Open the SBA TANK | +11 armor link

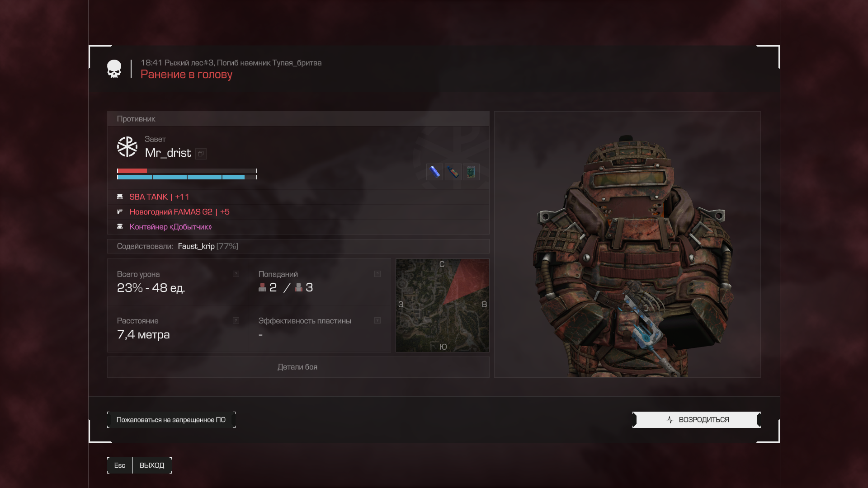point(159,197)
